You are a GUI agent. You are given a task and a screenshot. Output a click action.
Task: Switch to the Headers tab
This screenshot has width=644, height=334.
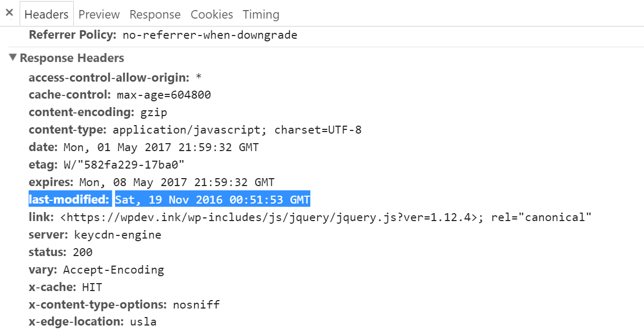tap(46, 15)
